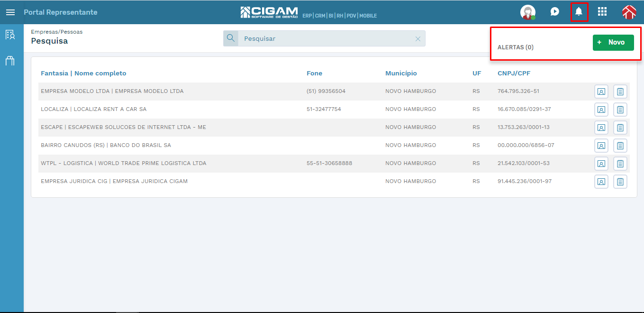The image size is (644, 313).
Task: Open the alerts bell icon
Action: [579, 12]
